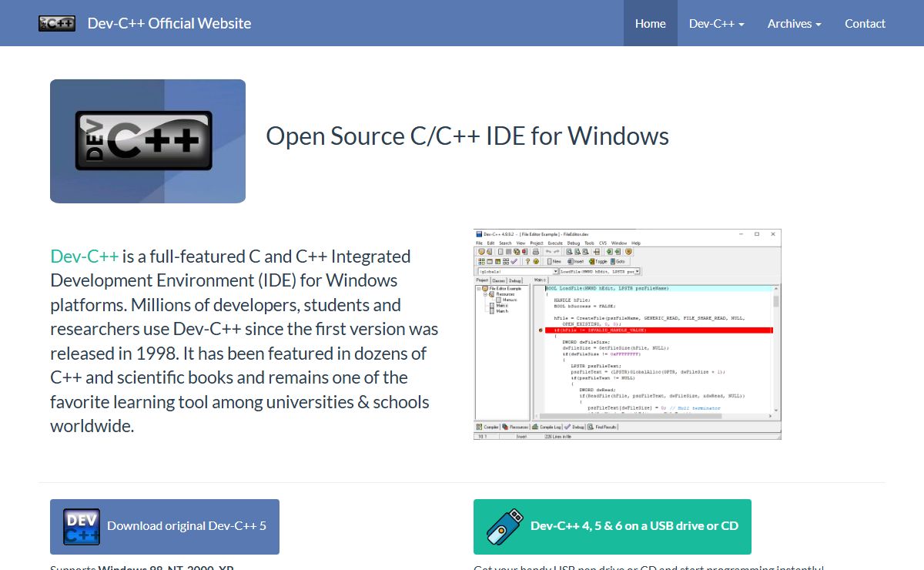Open the Dev-C++ Official Website brand link
The width and height of the screenshot is (924, 570).
click(169, 23)
